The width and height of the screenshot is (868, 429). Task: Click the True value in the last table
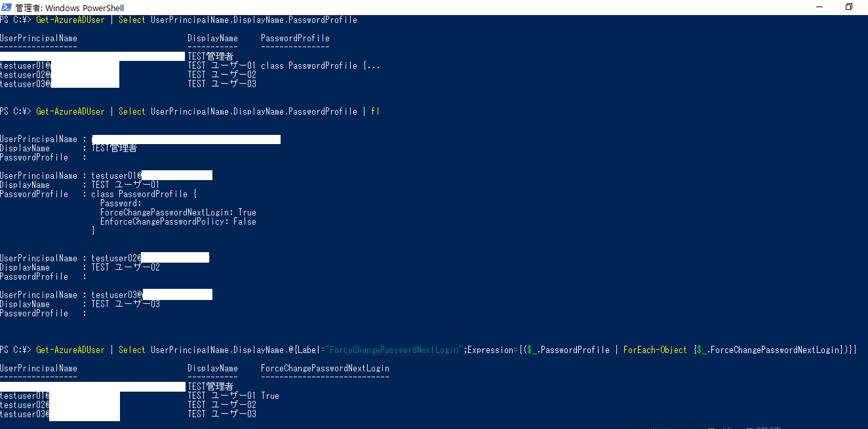(269, 396)
